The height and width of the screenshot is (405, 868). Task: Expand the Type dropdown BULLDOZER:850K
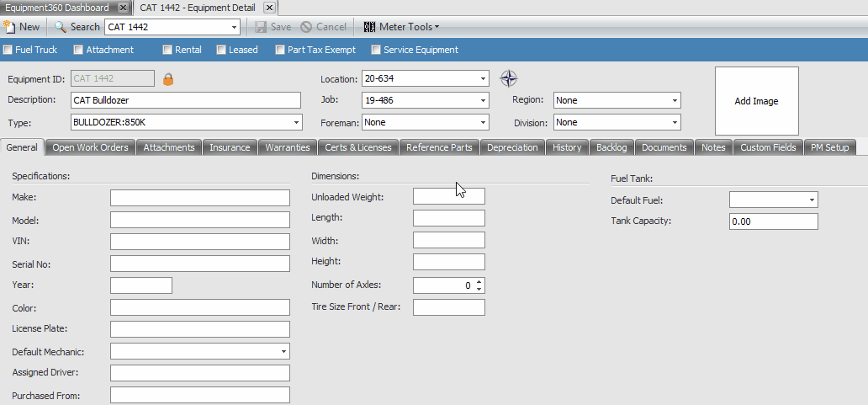point(297,122)
